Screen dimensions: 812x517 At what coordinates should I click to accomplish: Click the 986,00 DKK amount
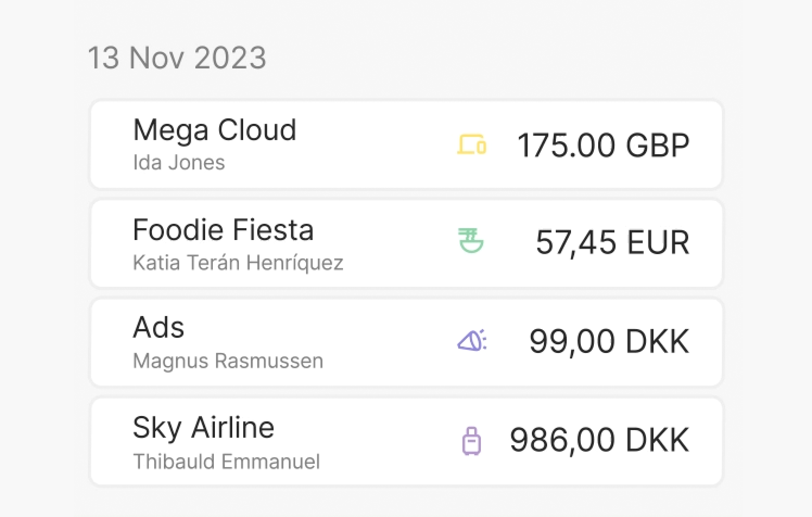click(x=599, y=440)
